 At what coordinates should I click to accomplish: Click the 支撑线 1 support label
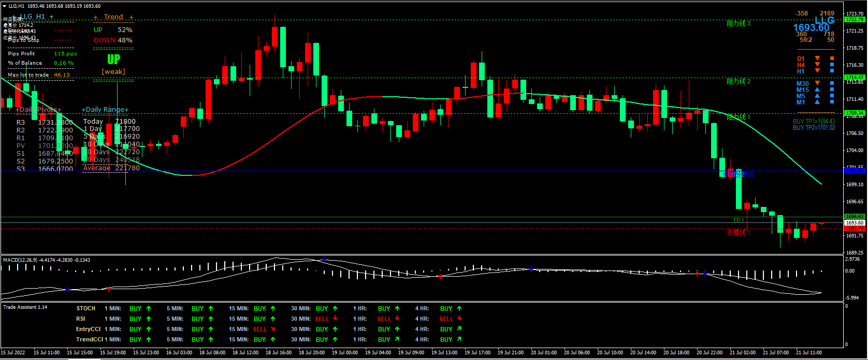click(x=739, y=232)
